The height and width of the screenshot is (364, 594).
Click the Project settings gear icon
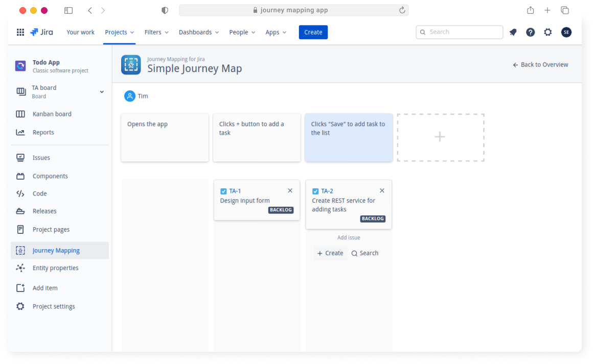click(x=20, y=306)
